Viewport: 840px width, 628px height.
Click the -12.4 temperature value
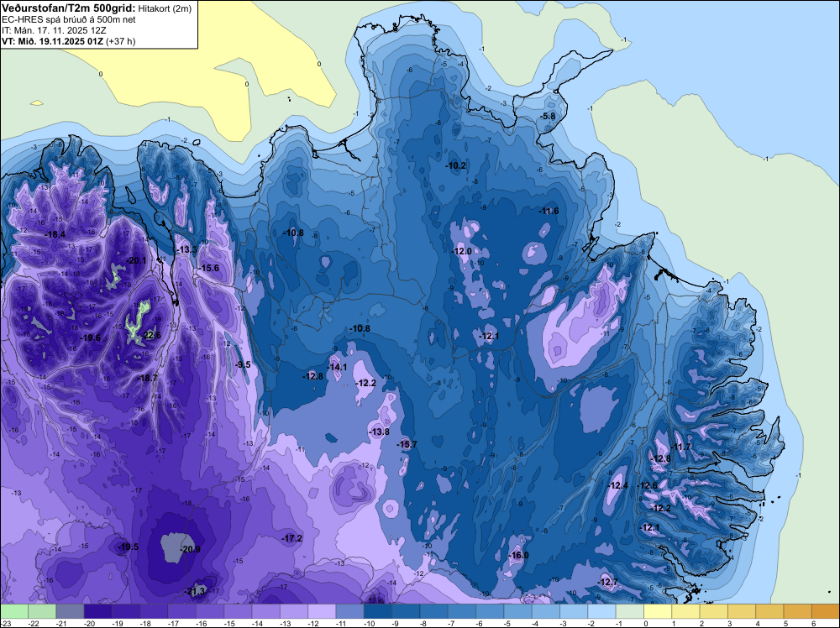pyautogui.click(x=619, y=485)
